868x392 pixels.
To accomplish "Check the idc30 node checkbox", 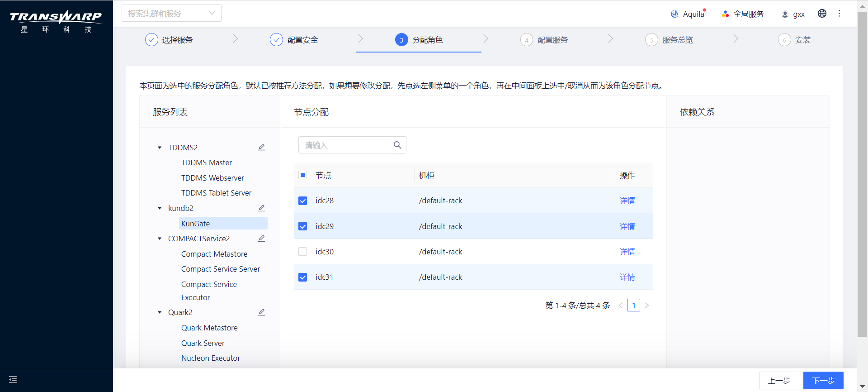I will point(303,252).
